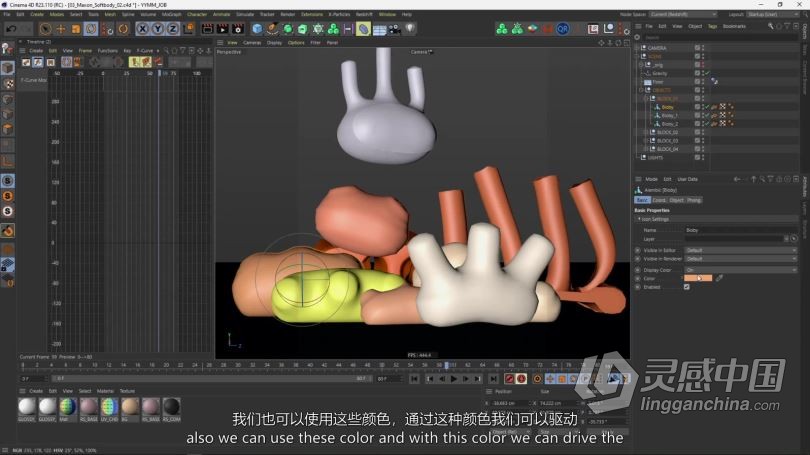The image size is (810, 455).
Task: Open viewport Cameras menu
Action: [x=252, y=43]
